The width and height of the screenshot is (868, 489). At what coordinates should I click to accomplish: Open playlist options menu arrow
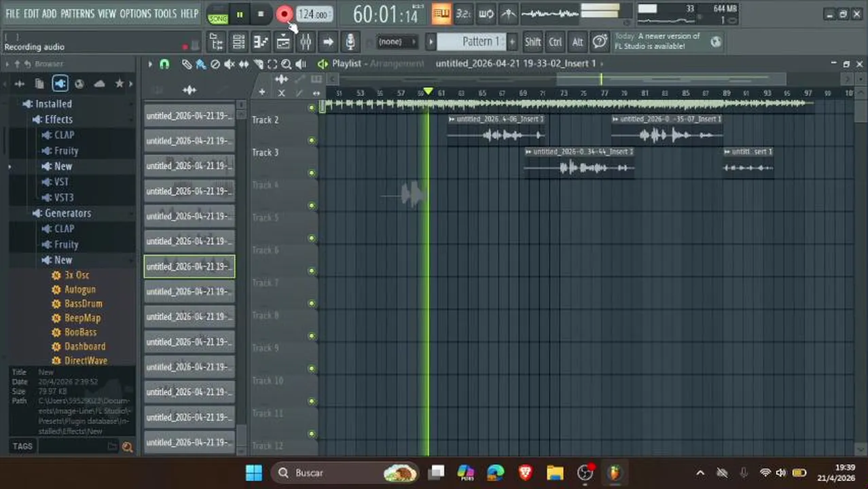coord(150,64)
